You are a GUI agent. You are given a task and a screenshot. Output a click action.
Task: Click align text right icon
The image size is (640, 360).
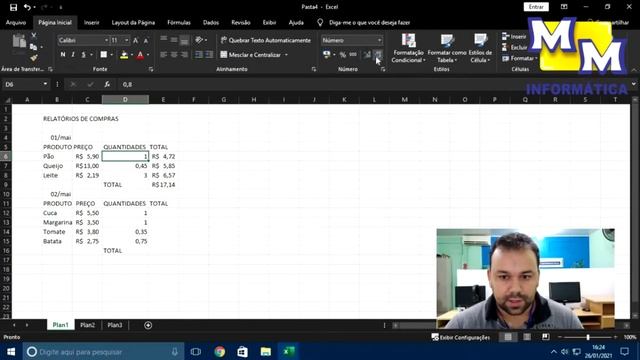[184, 55]
